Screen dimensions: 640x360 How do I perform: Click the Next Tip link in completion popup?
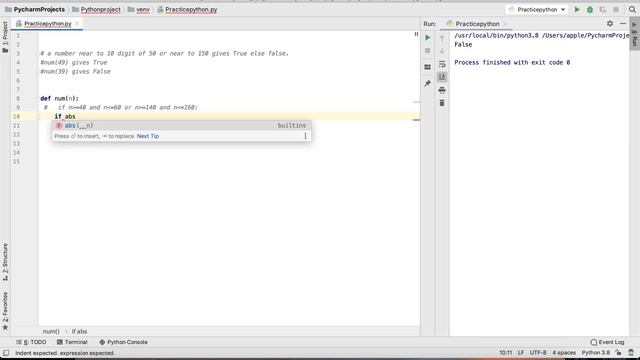(x=148, y=136)
